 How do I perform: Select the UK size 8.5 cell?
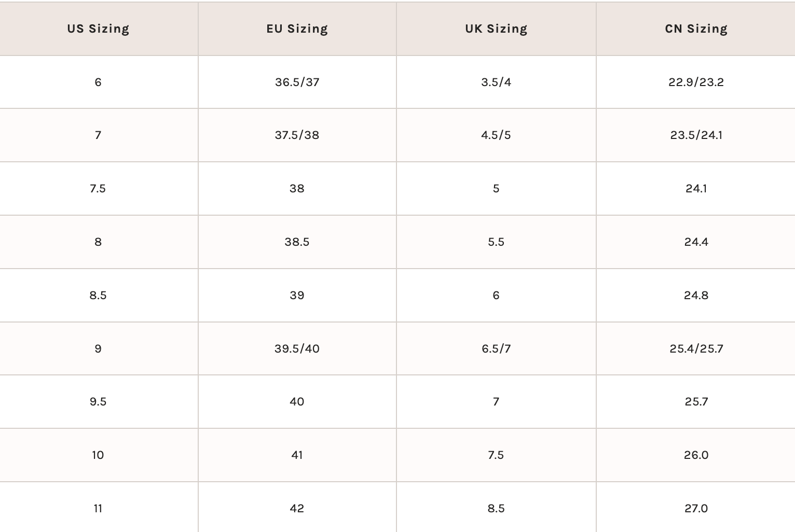pyautogui.click(x=496, y=508)
